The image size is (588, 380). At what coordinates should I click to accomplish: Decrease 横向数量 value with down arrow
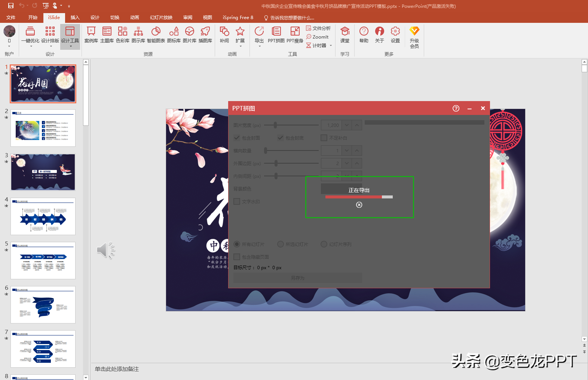347,151
